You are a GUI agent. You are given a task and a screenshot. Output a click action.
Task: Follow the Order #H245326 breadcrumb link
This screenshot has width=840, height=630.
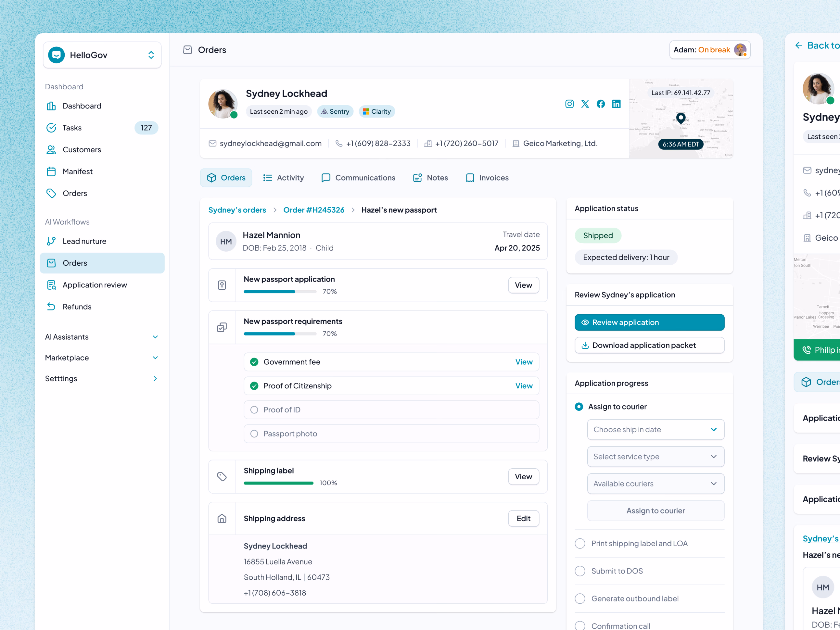[314, 210]
